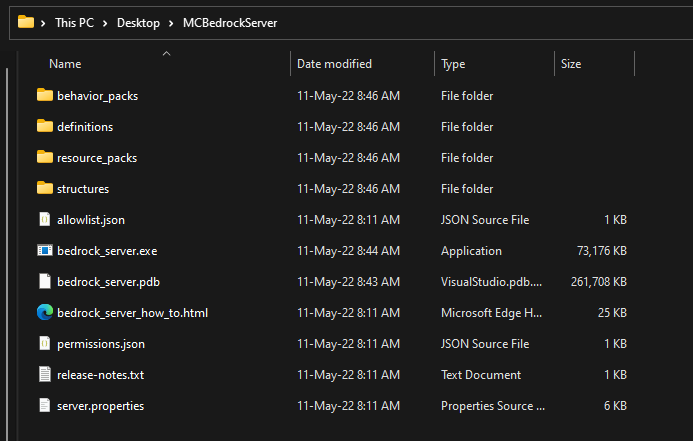Sort by Date modified column header
Image resolution: width=693 pixels, height=441 pixels.
click(x=334, y=64)
